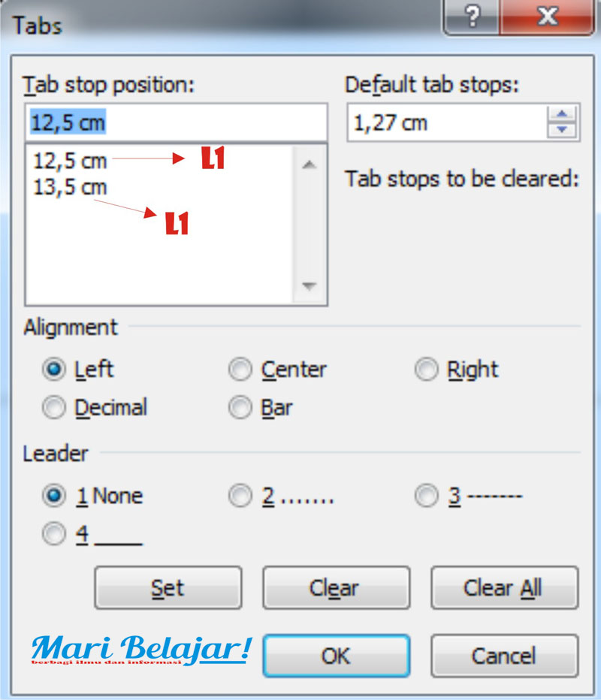Screen dimensions: 601x700
Task: Select Decimal alignment
Action: click(53, 408)
